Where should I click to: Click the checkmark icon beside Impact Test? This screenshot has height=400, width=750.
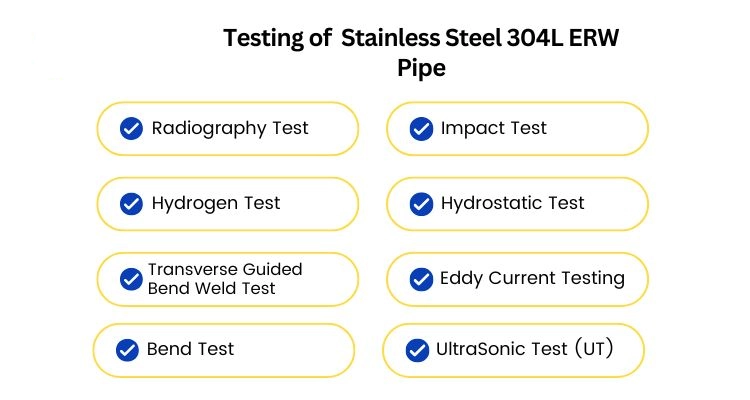tap(421, 129)
